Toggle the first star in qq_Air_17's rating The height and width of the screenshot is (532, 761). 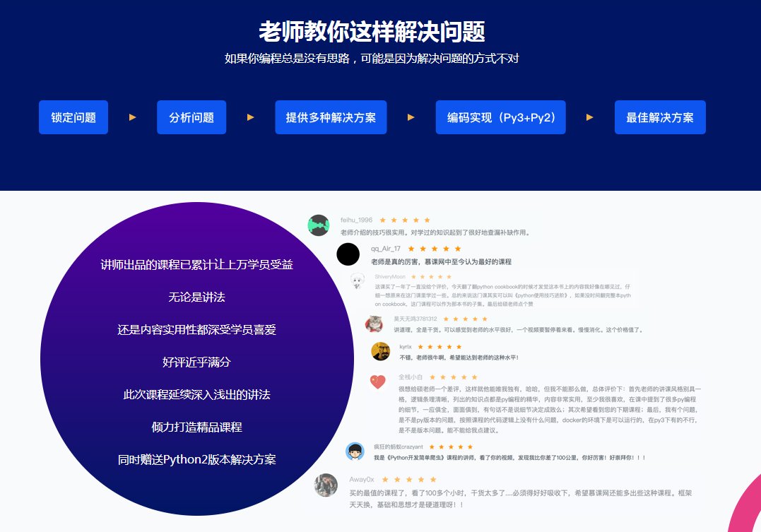413,248
